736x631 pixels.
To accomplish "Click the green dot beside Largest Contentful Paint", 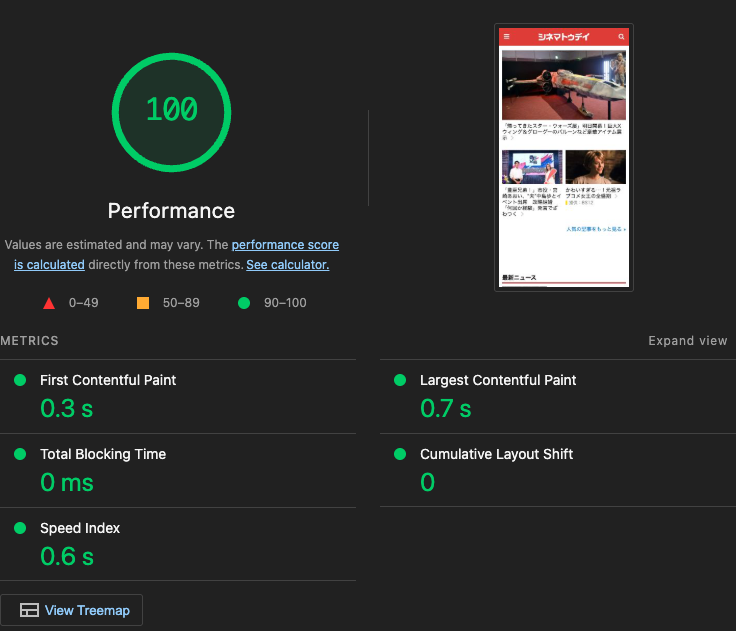I will pyautogui.click(x=400, y=380).
